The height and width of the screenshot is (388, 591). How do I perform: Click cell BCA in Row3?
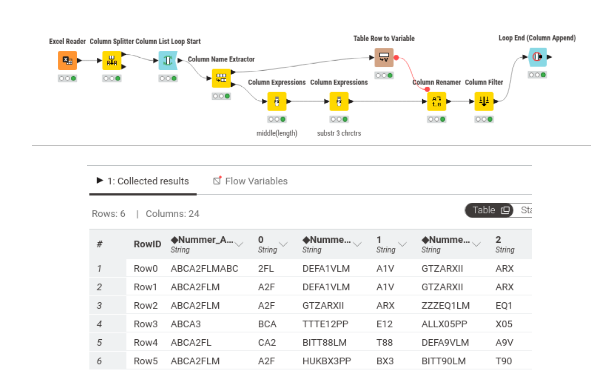[267, 324]
